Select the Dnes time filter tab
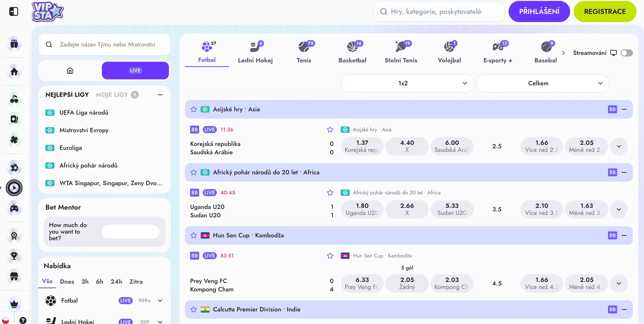 (x=67, y=281)
